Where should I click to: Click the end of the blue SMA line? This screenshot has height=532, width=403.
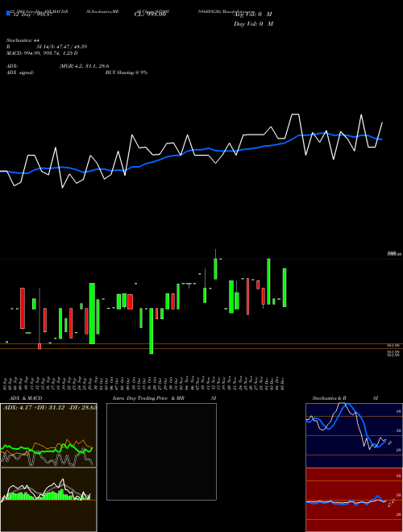pyautogui.click(x=382, y=139)
